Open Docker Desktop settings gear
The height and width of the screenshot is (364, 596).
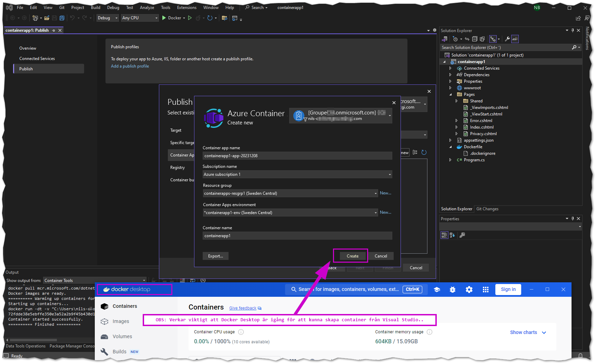469,290
